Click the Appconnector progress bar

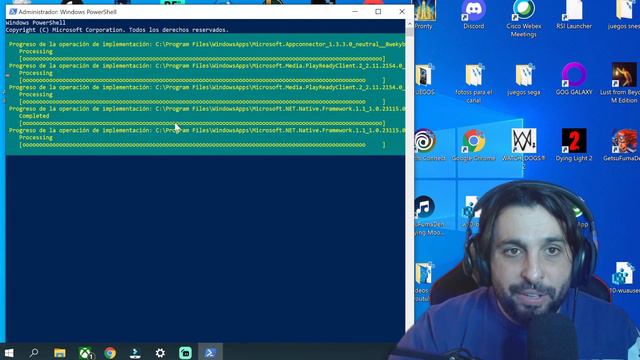click(x=202, y=59)
